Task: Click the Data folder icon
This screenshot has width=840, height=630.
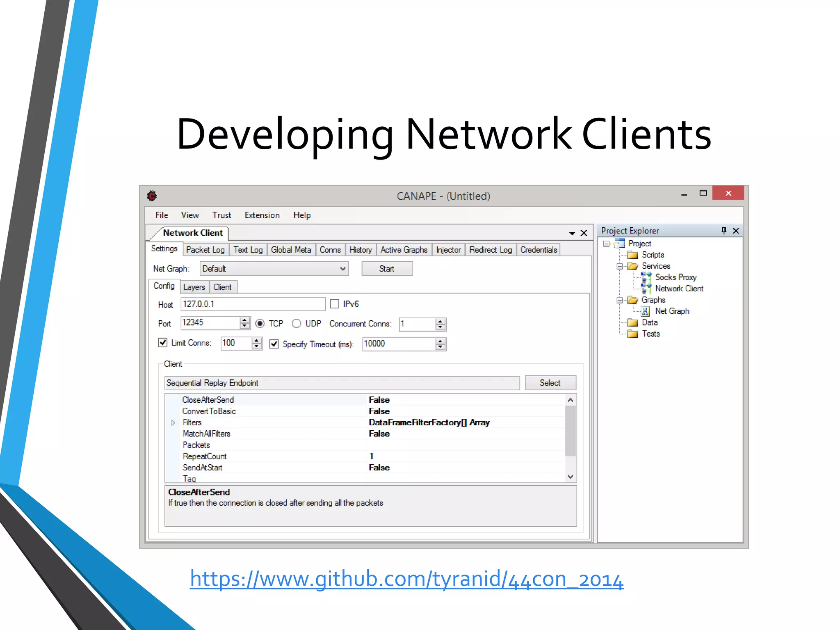Action: [x=632, y=322]
